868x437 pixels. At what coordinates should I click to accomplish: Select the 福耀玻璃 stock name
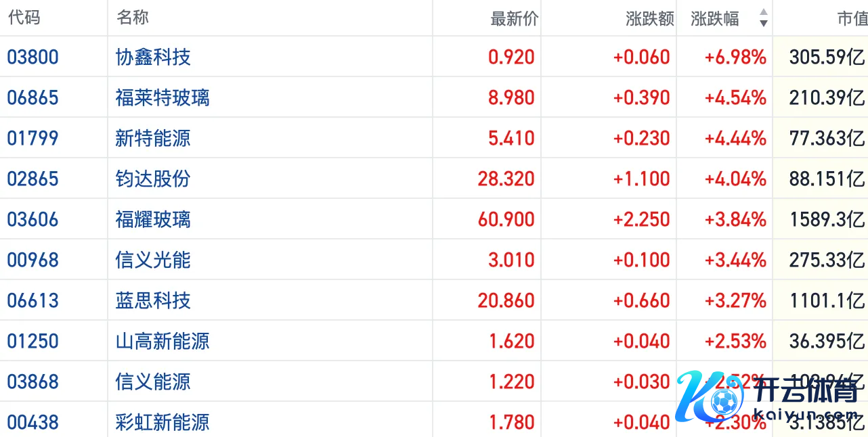click(153, 219)
